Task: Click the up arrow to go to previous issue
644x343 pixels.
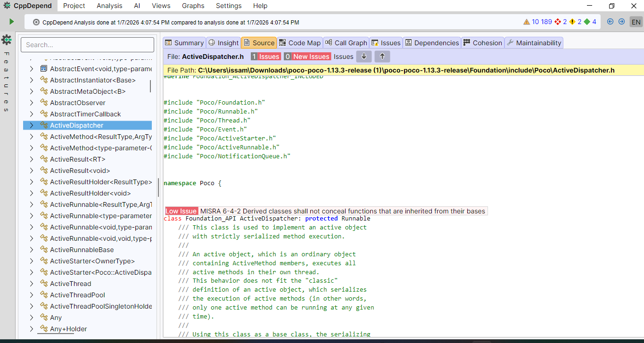Action: [x=382, y=56]
